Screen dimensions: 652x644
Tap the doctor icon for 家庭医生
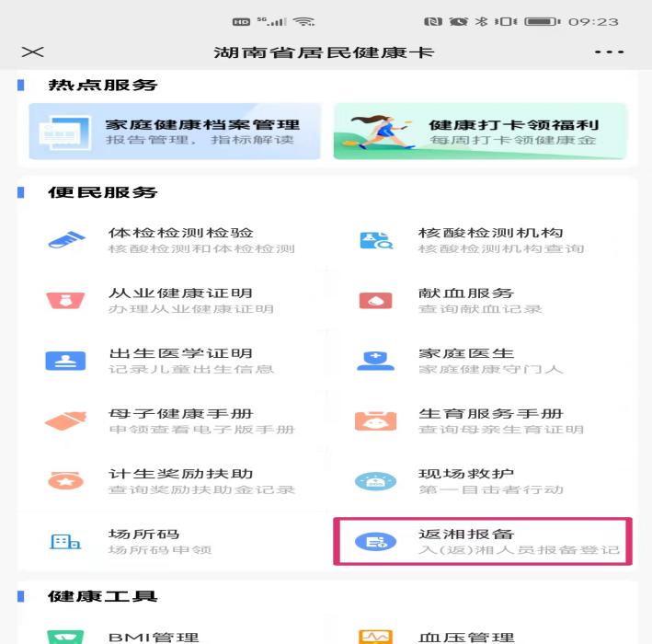point(375,361)
